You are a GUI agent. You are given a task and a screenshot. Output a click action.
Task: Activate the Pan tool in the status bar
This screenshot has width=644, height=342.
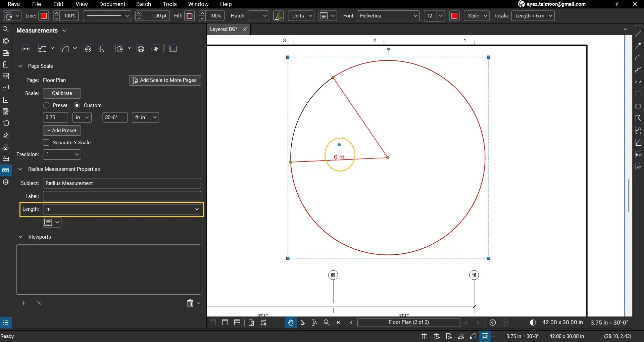point(290,323)
